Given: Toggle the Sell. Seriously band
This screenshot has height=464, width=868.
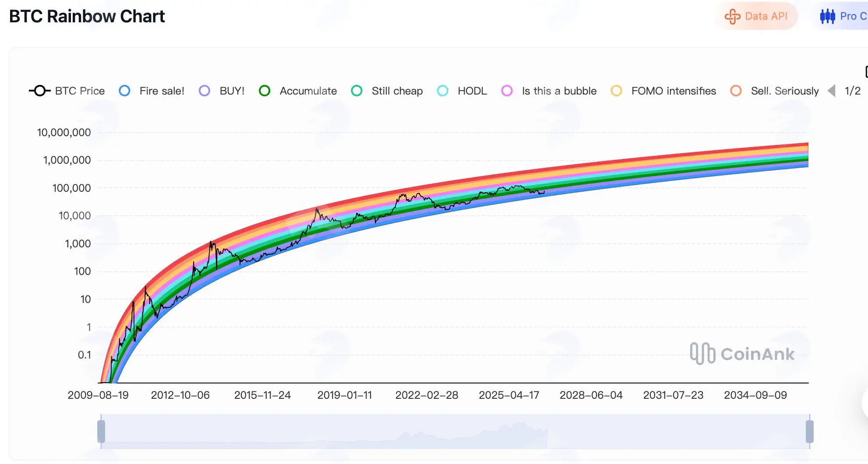Looking at the screenshot, I should point(774,91).
